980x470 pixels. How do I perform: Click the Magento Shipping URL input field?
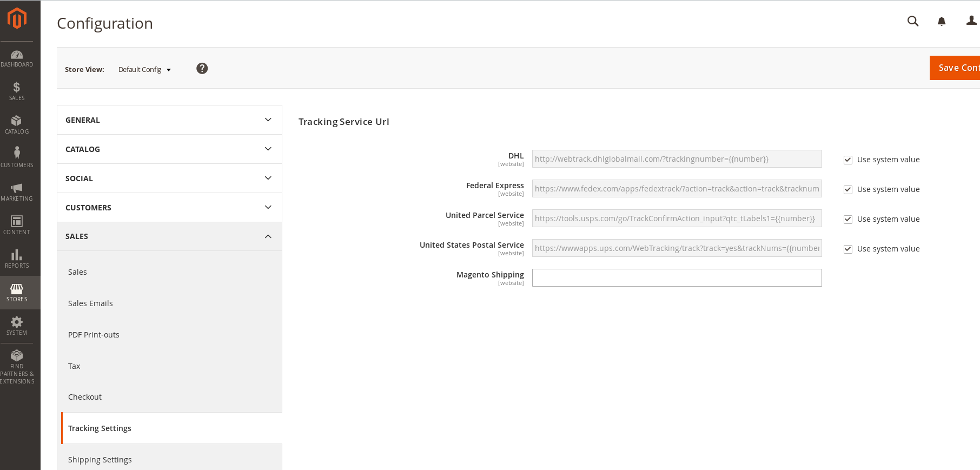pyautogui.click(x=677, y=278)
